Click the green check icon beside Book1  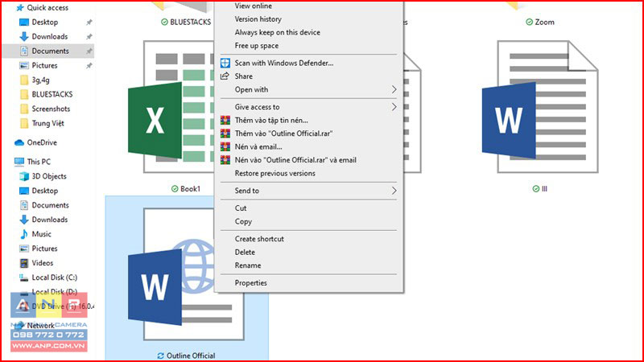175,189
